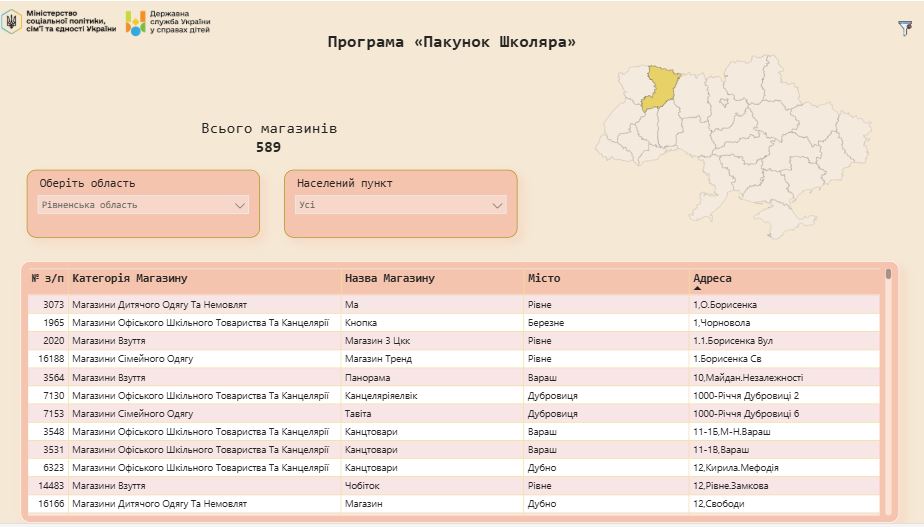Viewport: 924px width, 527px height.
Task: Click the State Service for Children logo
Action: pyautogui.click(x=135, y=23)
